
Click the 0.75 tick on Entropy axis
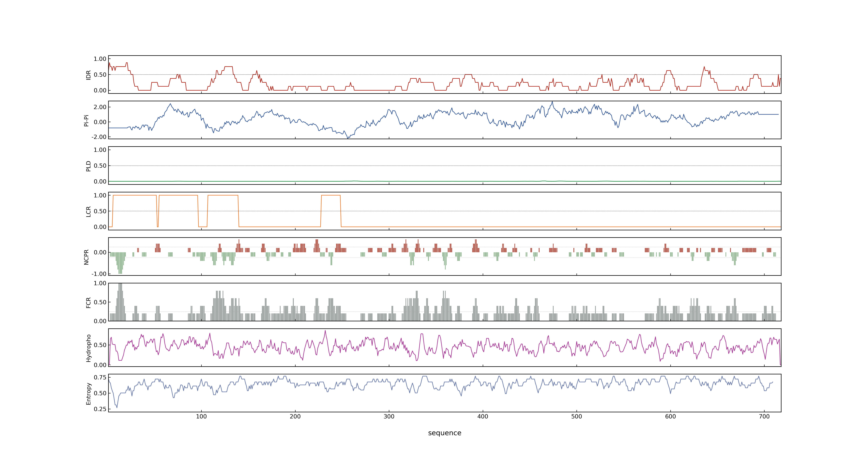(100, 377)
